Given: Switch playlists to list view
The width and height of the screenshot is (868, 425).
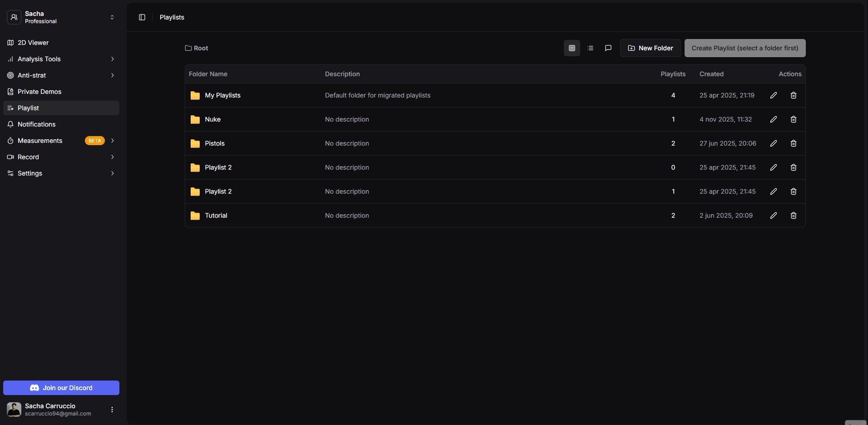Looking at the screenshot, I should coord(590,48).
